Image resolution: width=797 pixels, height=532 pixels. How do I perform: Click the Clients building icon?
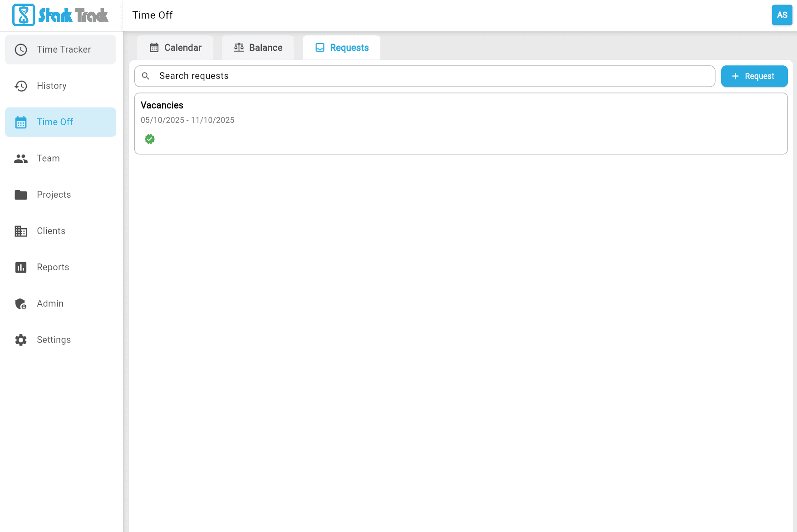coord(21,231)
